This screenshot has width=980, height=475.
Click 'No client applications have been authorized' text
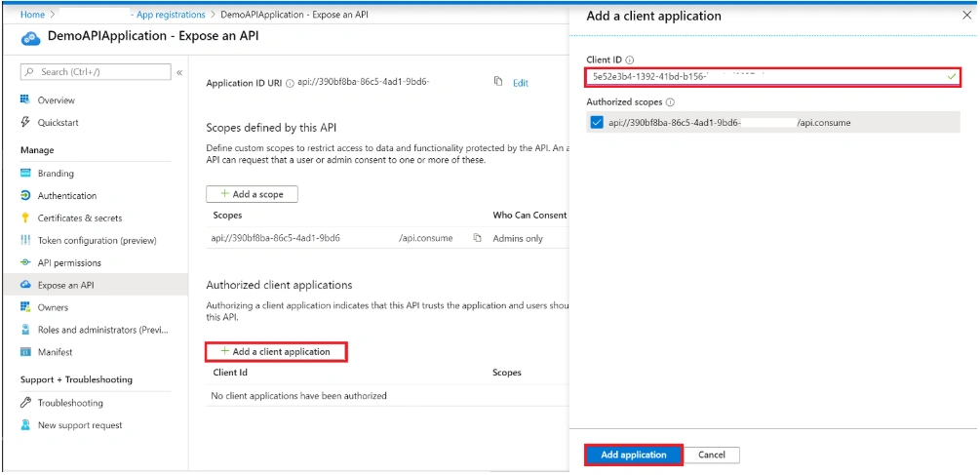point(298,396)
